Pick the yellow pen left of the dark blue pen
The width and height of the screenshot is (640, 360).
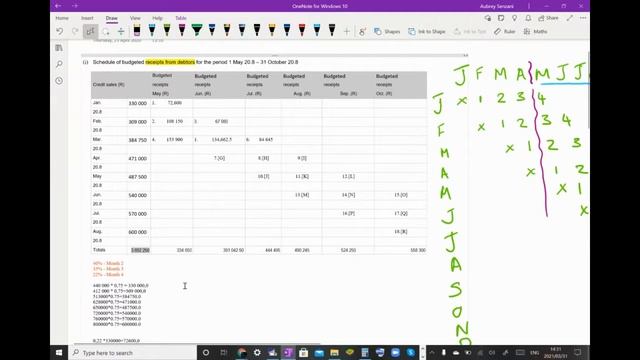tap(272, 30)
